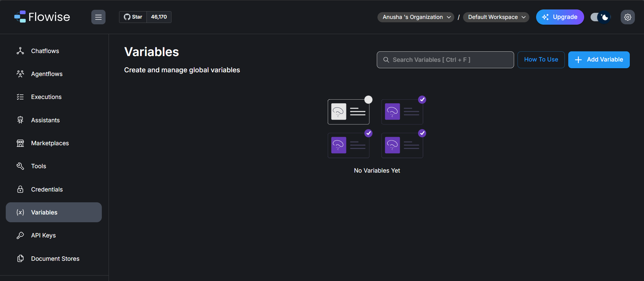
Task: Open the Tools page
Action: coord(39,166)
